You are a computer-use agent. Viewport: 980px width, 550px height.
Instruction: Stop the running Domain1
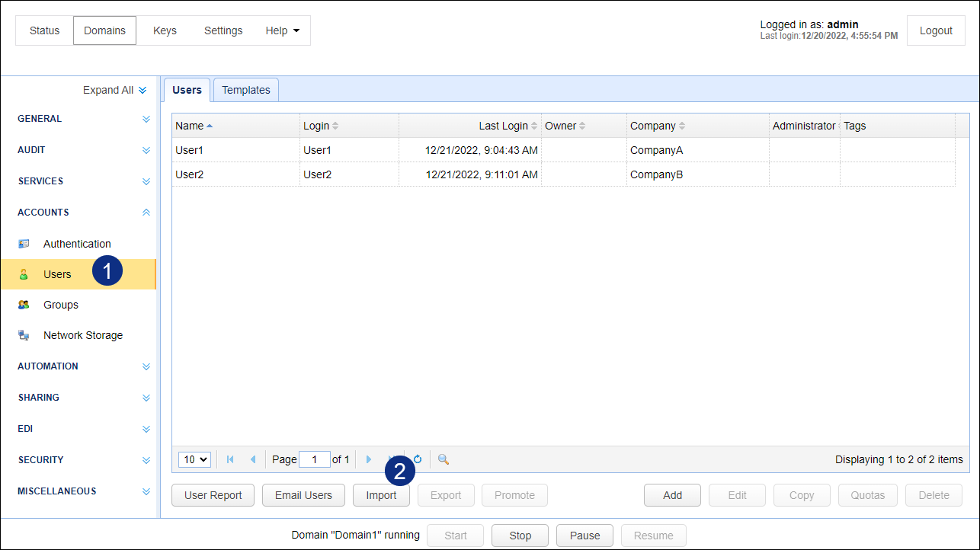click(520, 536)
